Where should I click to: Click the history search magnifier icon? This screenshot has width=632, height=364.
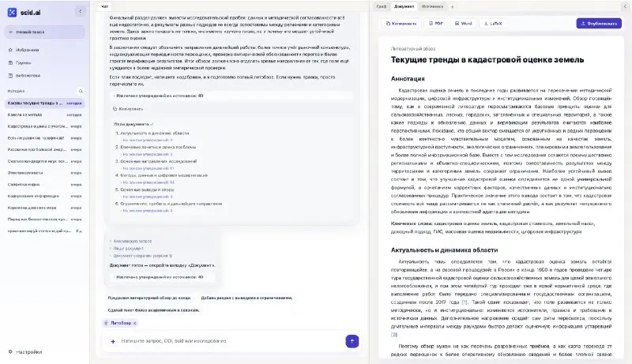point(81,91)
